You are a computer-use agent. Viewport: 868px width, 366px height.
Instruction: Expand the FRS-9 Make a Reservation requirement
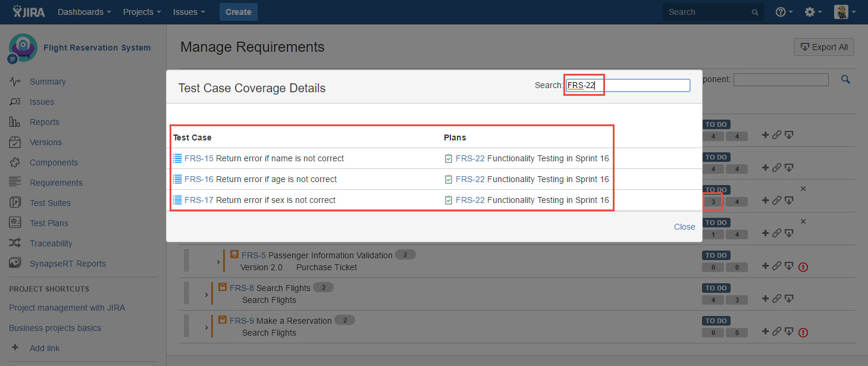[x=206, y=327]
